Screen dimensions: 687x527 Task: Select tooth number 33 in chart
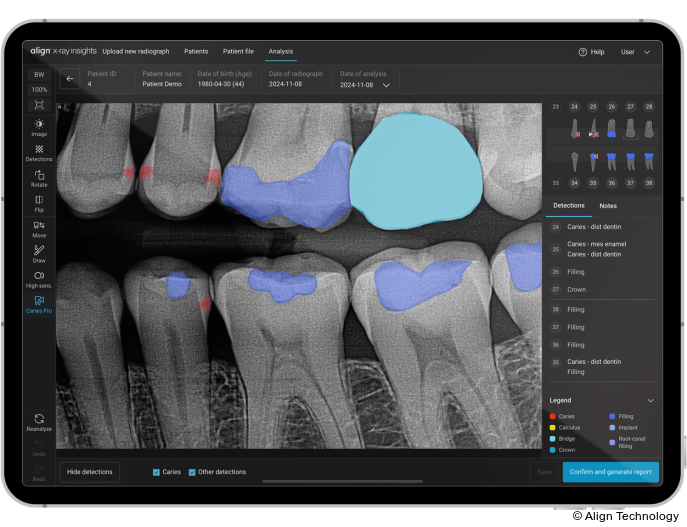556,183
